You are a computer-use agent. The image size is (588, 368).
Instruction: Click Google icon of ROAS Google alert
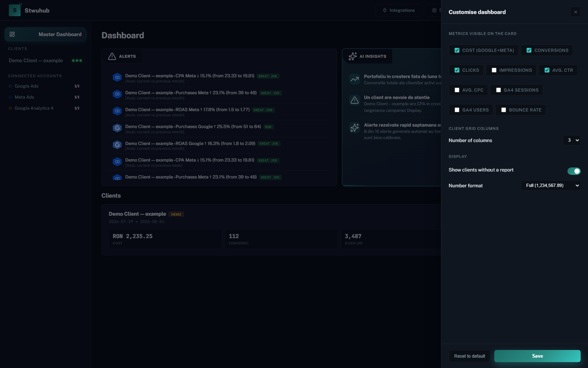pyautogui.click(x=117, y=145)
